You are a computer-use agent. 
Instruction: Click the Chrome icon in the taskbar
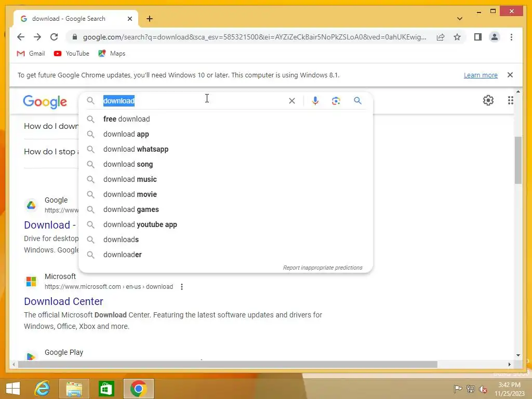[138, 389]
